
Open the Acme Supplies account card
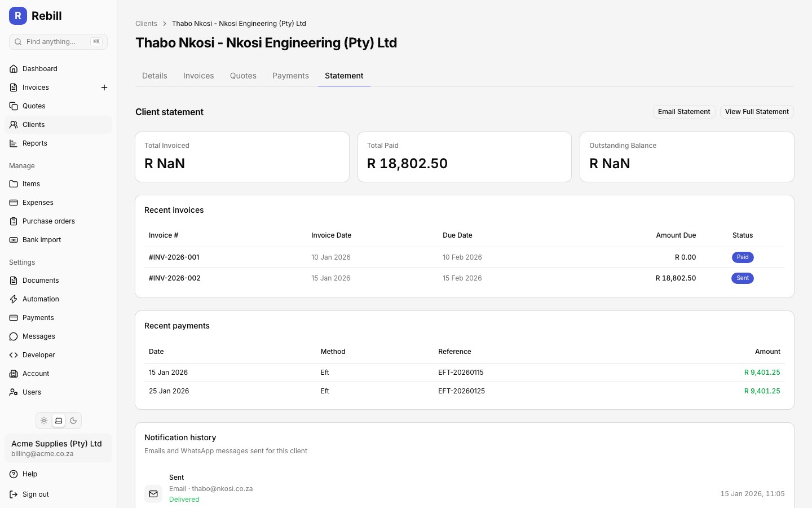58,448
